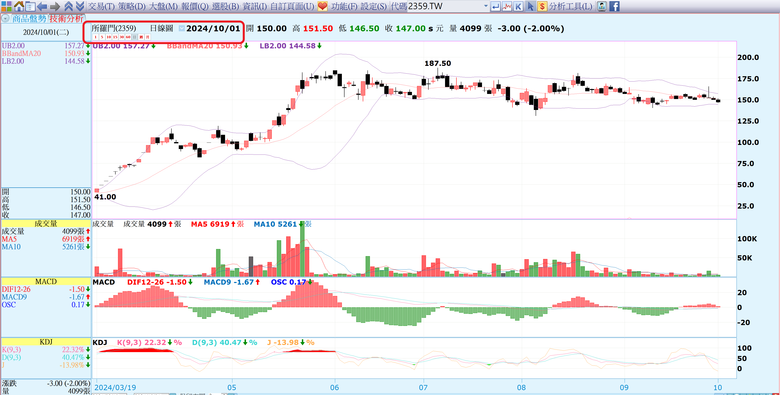The width and height of the screenshot is (780, 395).
Task: Select the pointer cursor tool
Action: (531, 7)
